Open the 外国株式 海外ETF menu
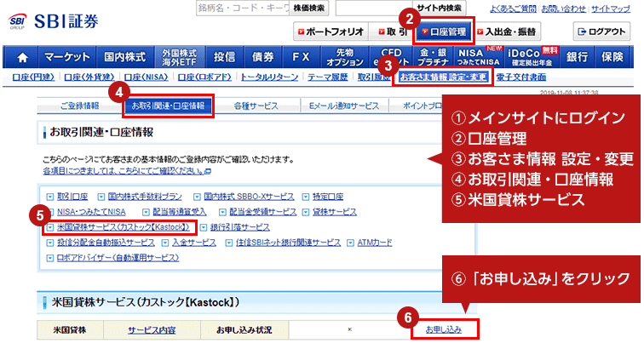 (180, 57)
